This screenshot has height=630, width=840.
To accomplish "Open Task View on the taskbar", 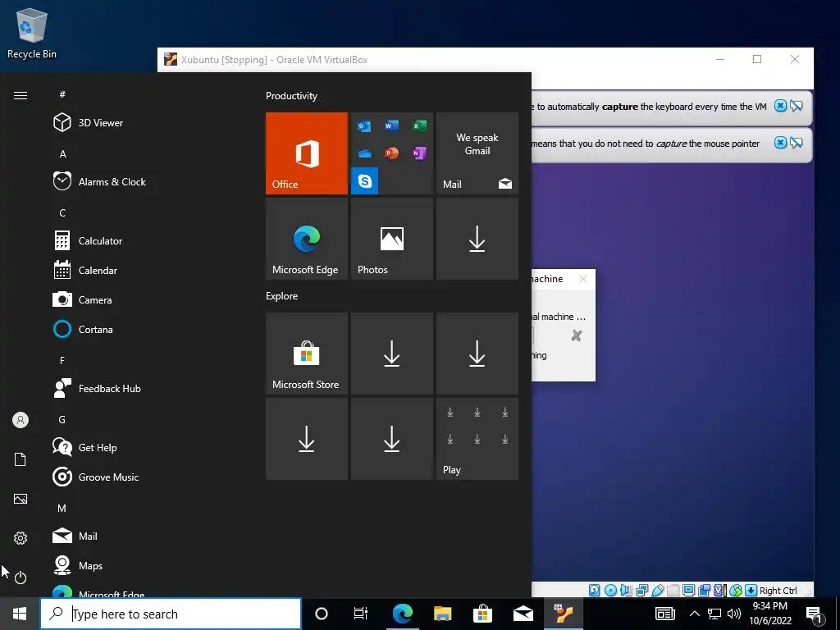I will pos(361,614).
